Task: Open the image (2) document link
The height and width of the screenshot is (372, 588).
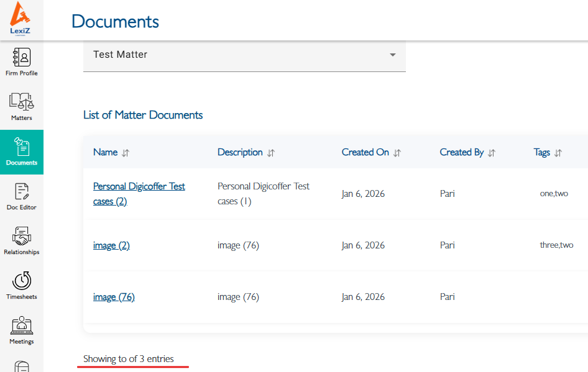Action: click(x=111, y=245)
